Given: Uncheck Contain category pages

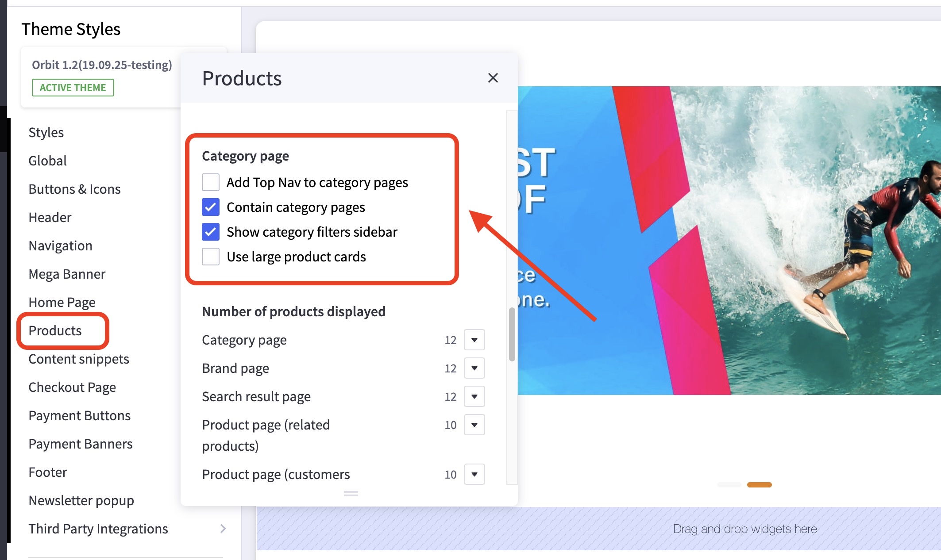Looking at the screenshot, I should click(211, 207).
